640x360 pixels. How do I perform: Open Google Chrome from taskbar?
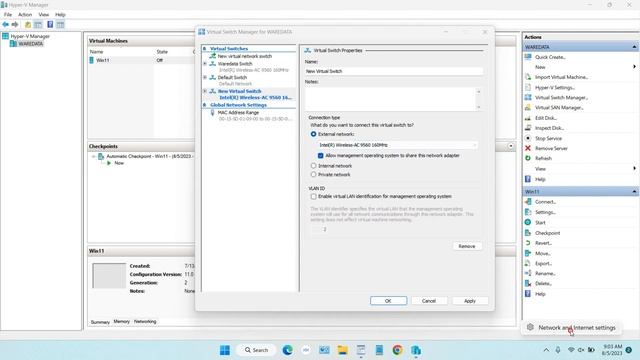point(398,350)
